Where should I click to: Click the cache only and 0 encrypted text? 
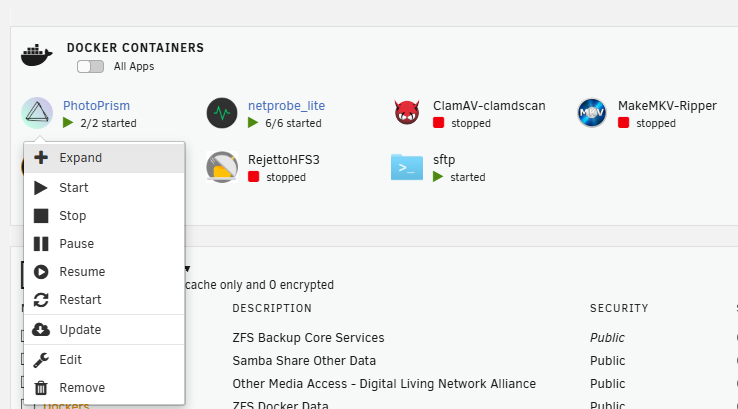click(x=260, y=285)
